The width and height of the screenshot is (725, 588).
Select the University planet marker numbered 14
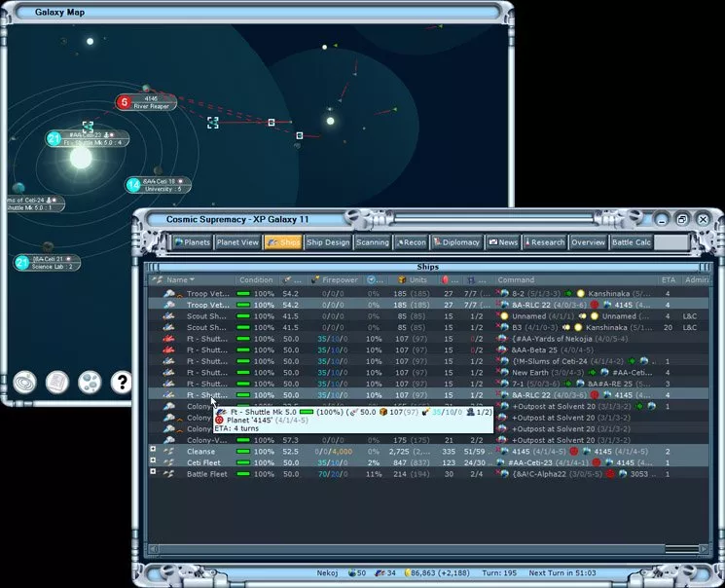[134, 185]
